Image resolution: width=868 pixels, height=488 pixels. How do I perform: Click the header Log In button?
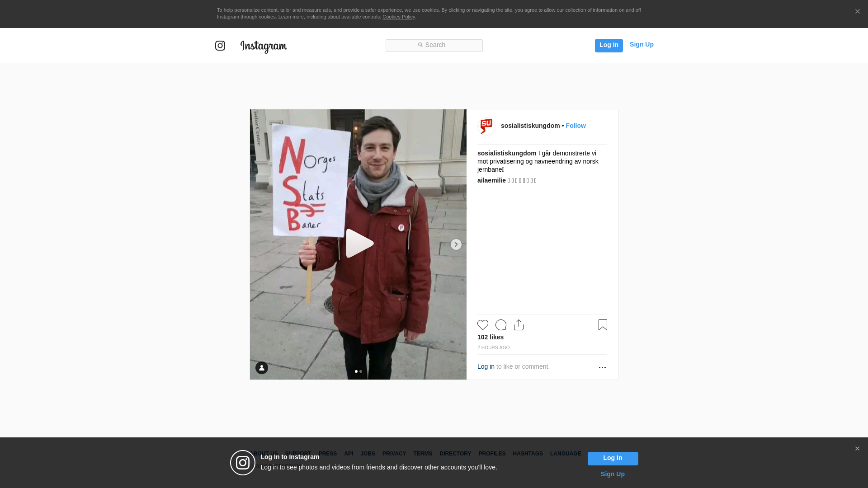click(x=609, y=46)
